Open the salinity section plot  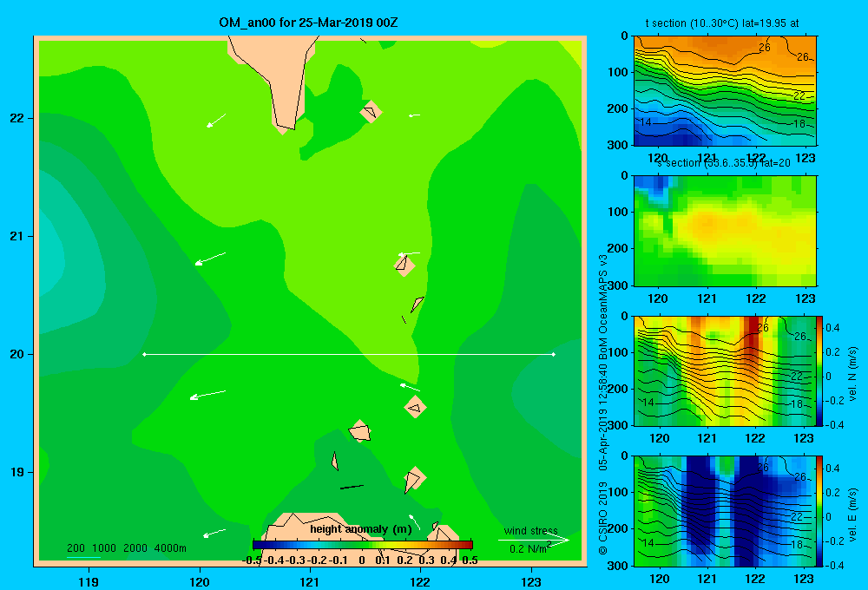point(725,231)
